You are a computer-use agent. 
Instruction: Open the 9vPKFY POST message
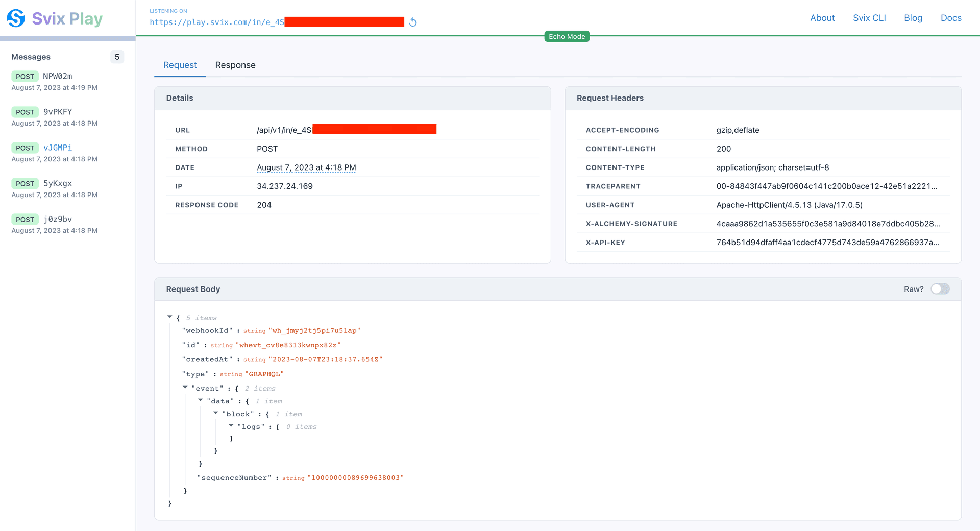coord(57,112)
